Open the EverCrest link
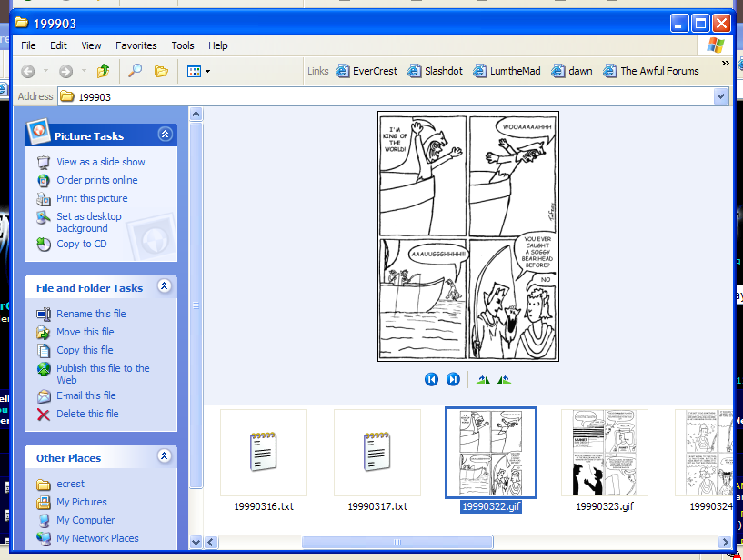This screenshot has width=743, height=560. [x=366, y=71]
